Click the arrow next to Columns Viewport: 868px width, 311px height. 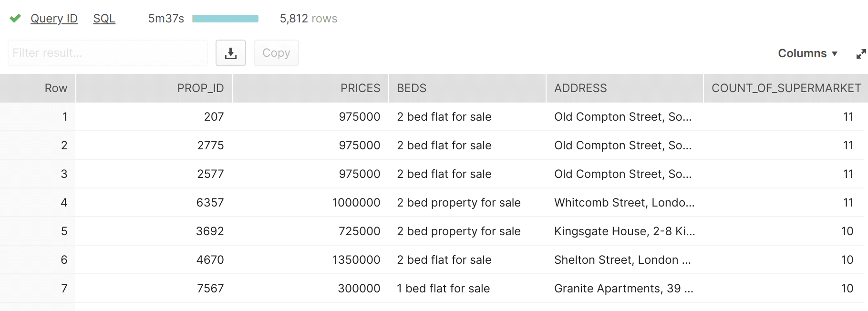coord(835,53)
